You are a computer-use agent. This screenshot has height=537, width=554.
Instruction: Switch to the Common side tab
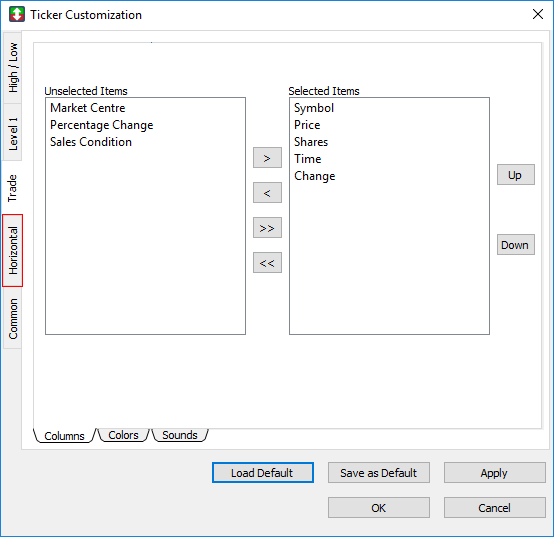[x=12, y=319]
